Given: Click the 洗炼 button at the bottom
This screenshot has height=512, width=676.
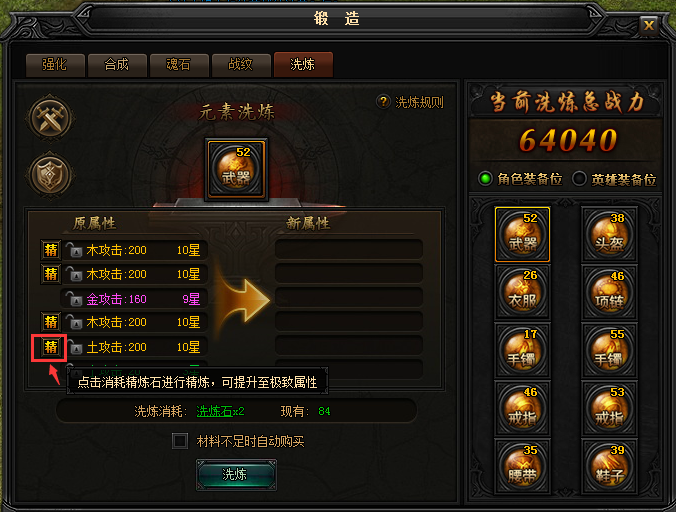Looking at the screenshot, I should coord(236,475).
